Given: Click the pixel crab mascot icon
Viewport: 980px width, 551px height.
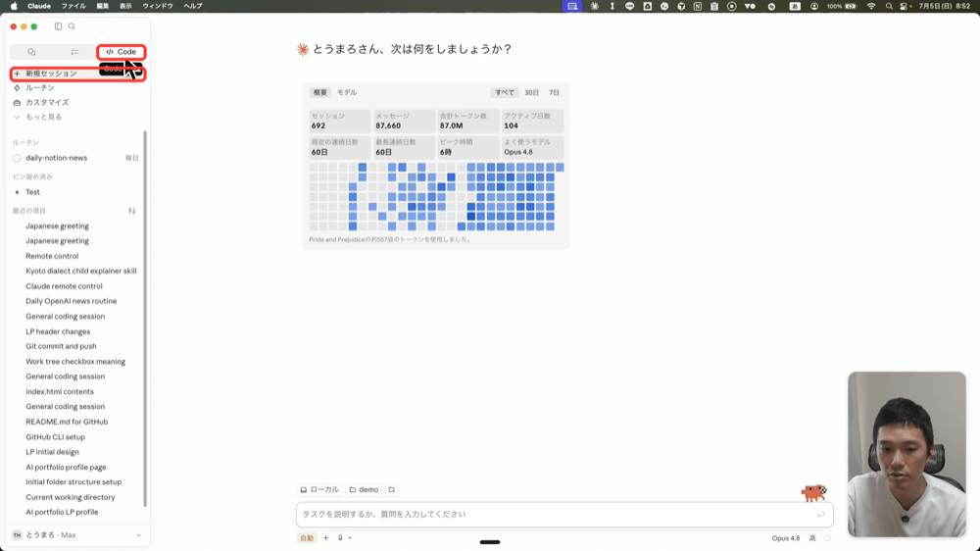Looking at the screenshot, I should click(x=814, y=493).
